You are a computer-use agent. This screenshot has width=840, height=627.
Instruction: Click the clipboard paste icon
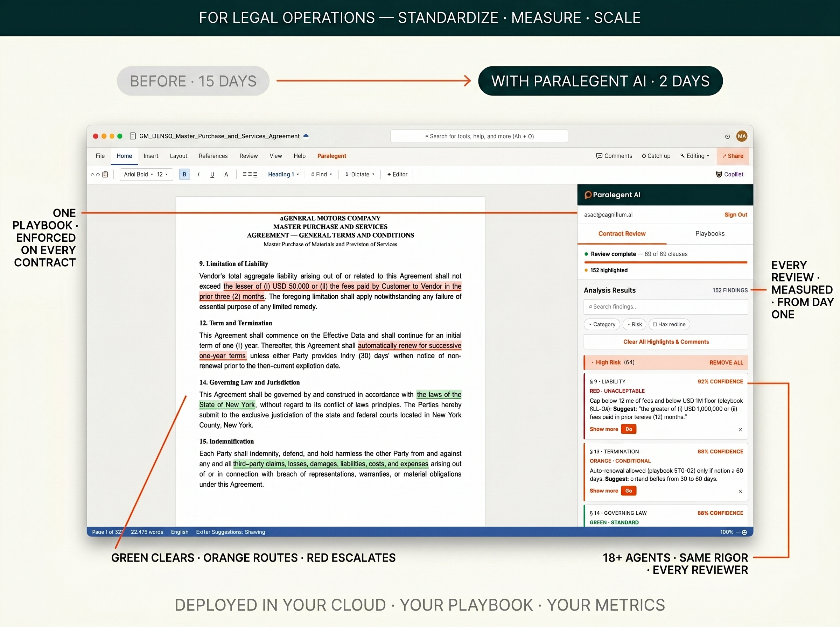(105, 175)
